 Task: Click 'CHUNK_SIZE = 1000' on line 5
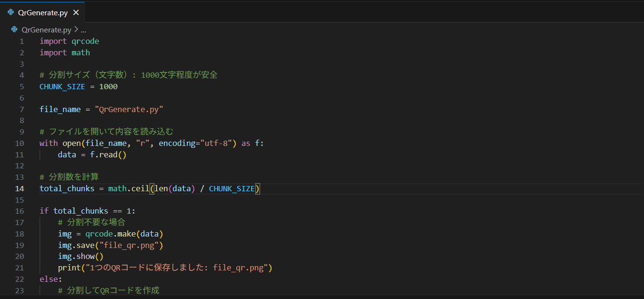79,87
